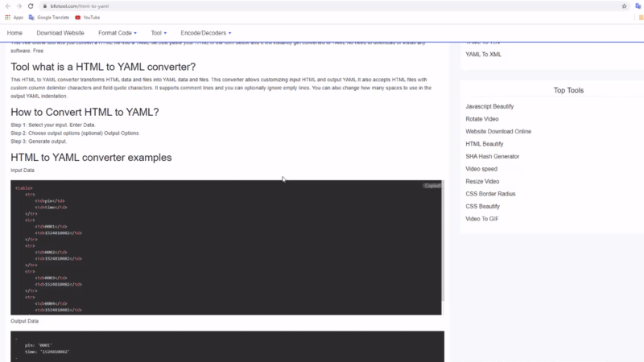
Task: Open the Download Website menu item
Action: (x=60, y=33)
